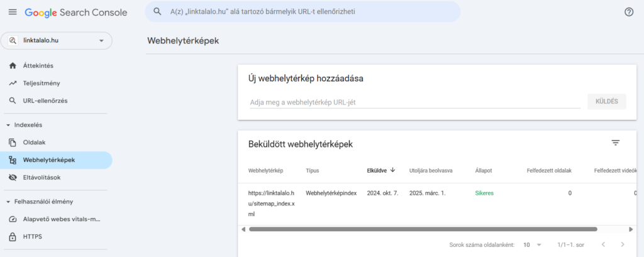
Task: Click the Utoljára beolvasva column header
Action: (x=431, y=171)
